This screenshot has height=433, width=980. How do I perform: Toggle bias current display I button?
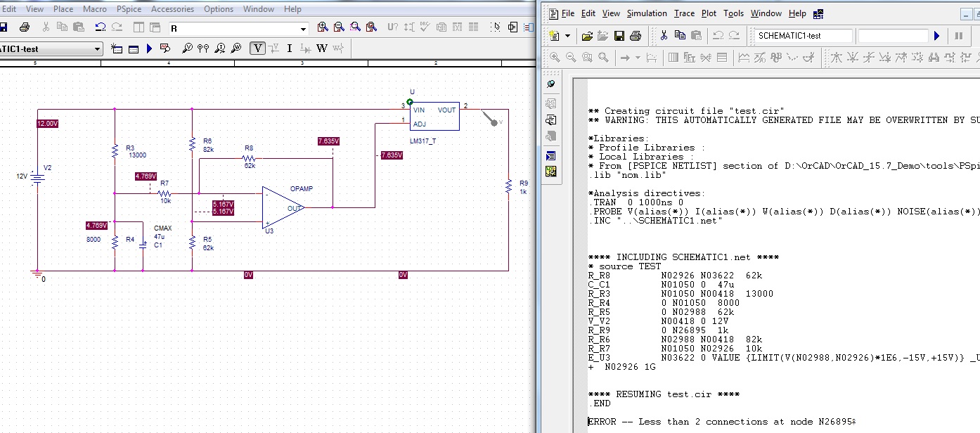tap(289, 49)
